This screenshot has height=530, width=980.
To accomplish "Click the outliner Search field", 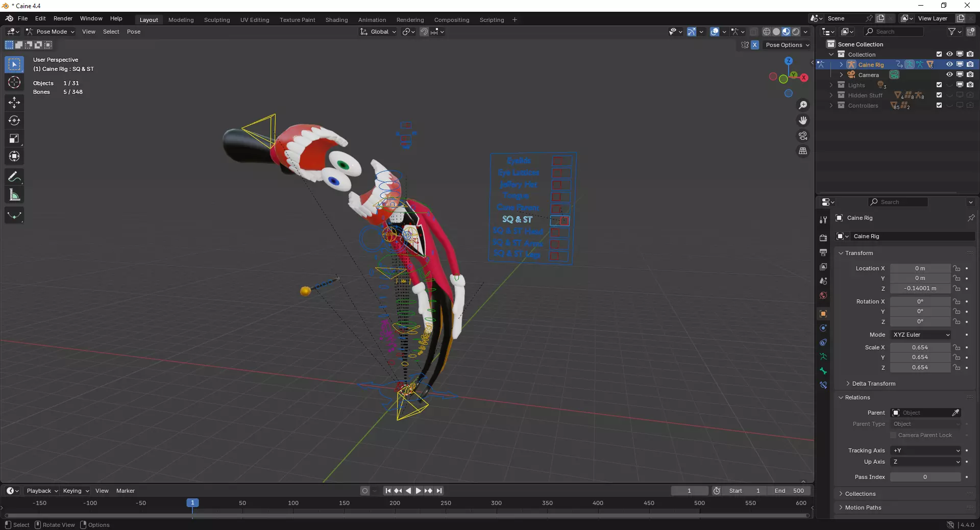I will (x=895, y=32).
